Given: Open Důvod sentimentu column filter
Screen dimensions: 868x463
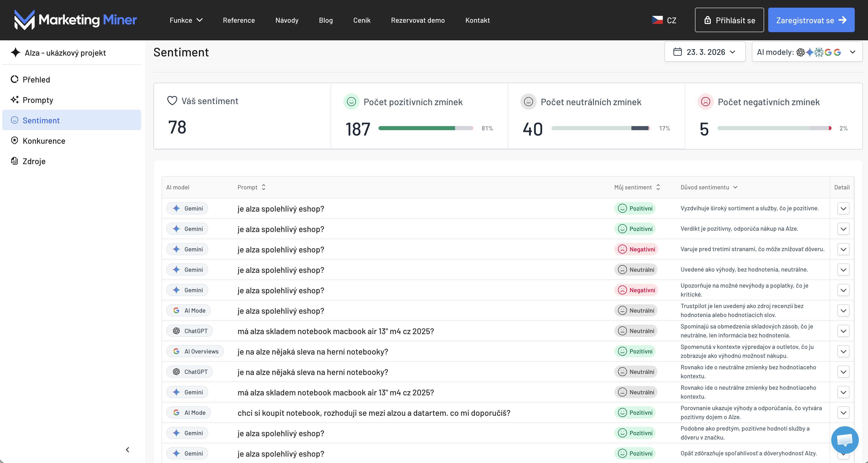Looking at the screenshot, I should [735, 187].
